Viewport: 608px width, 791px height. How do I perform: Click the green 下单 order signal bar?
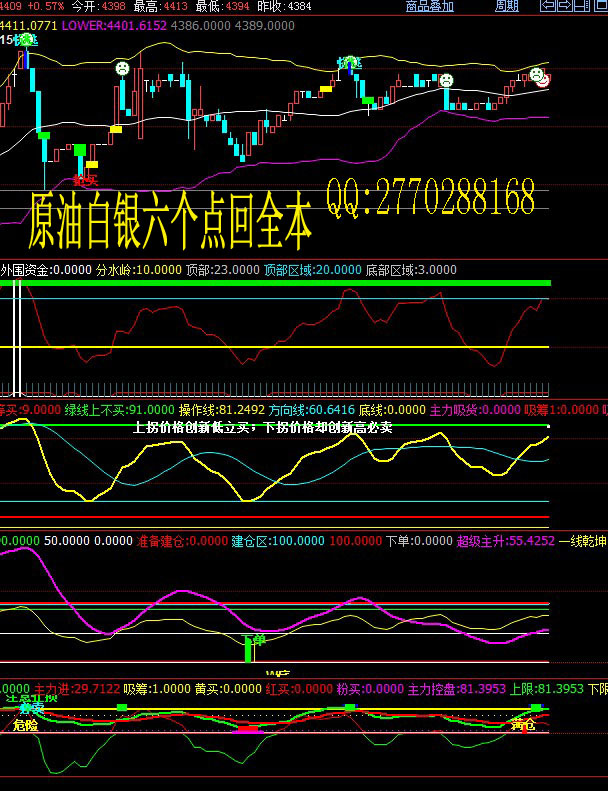coord(248,649)
